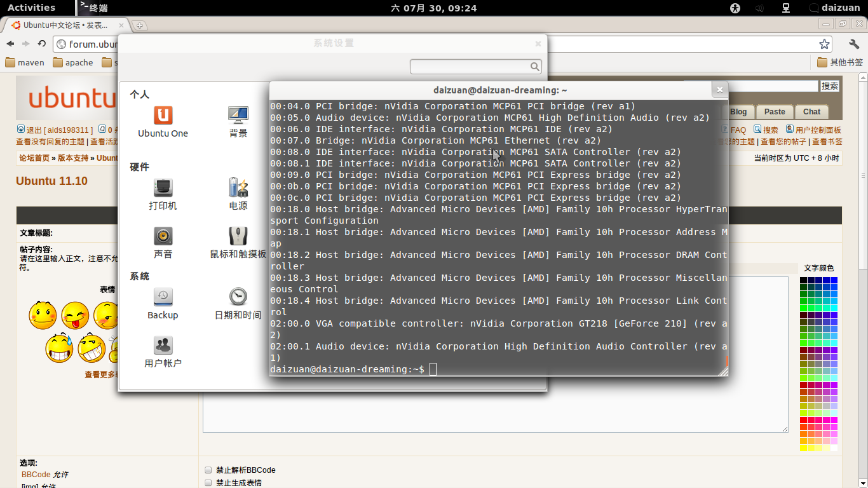The image size is (868, 488).
Task: Insert the first blushing smiley emoticon
Action: click(43, 316)
